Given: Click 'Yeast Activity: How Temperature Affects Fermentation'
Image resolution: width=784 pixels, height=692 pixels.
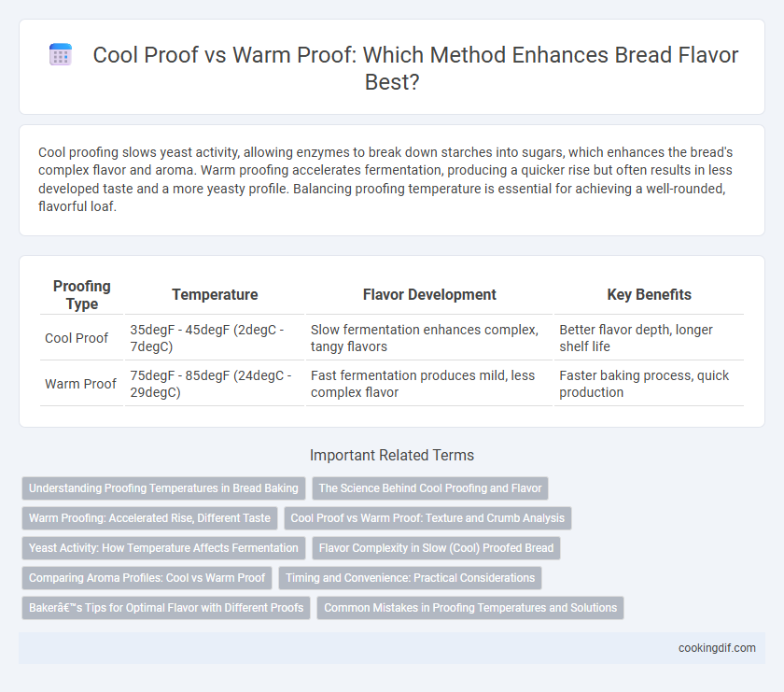Looking at the screenshot, I should point(163,548).
